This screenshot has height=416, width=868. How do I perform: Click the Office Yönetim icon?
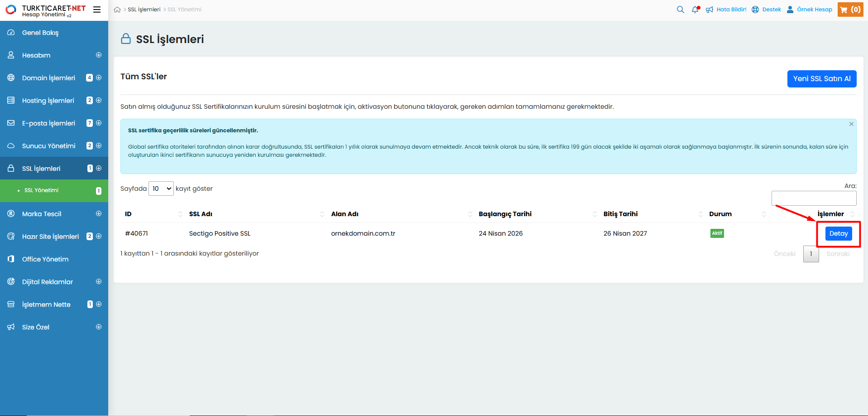point(11,259)
